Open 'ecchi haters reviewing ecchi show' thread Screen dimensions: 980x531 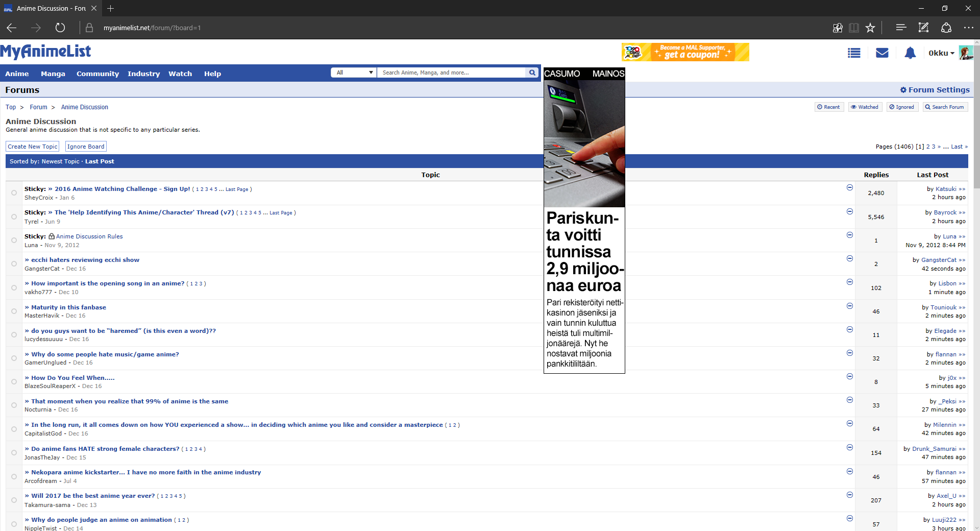(x=85, y=260)
